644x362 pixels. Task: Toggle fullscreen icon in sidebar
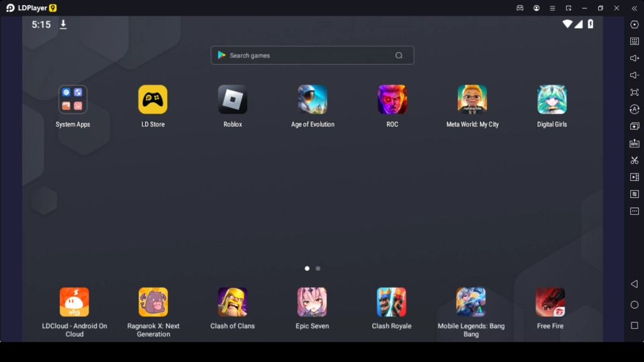pyautogui.click(x=635, y=92)
